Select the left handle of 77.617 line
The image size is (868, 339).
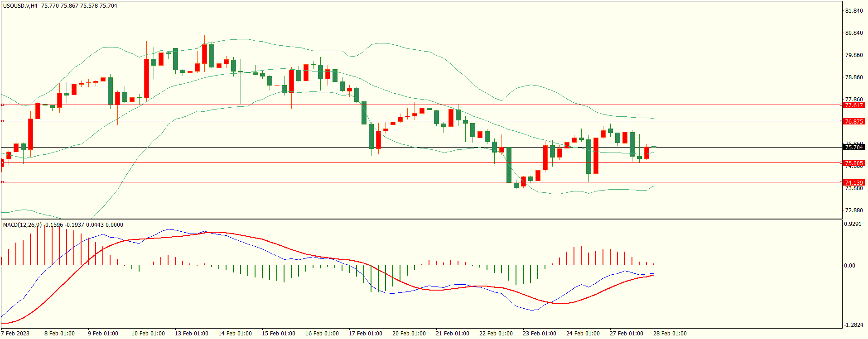3,105
